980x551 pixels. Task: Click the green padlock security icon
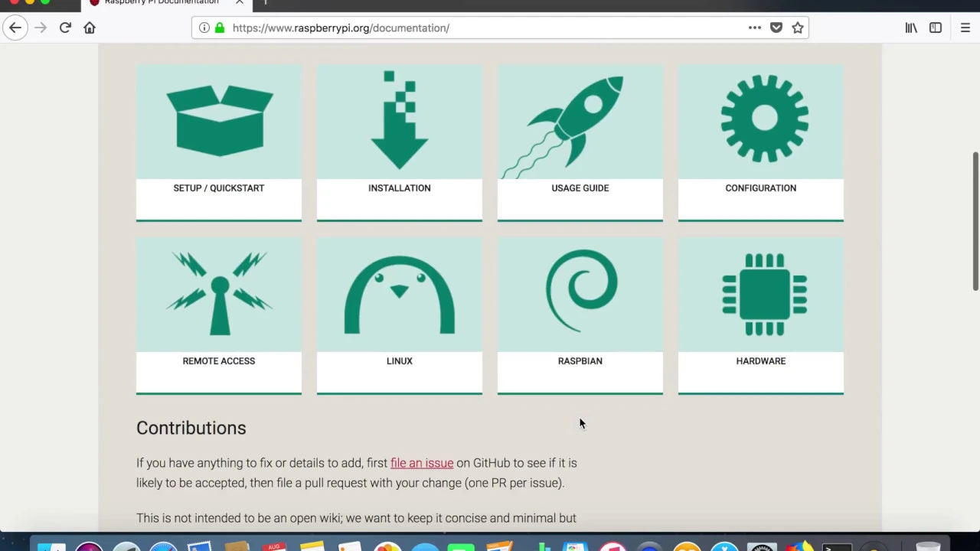[x=220, y=28]
